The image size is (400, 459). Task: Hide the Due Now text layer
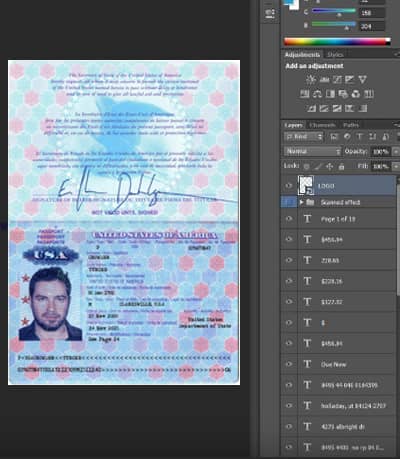(289, 364)
